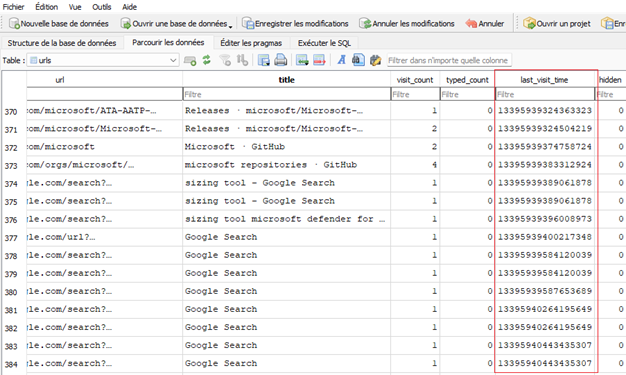Click Nouvelle base de données button
Image resolution: width=626 pixels, height=375 pixels.
click(x=59, y=24)
